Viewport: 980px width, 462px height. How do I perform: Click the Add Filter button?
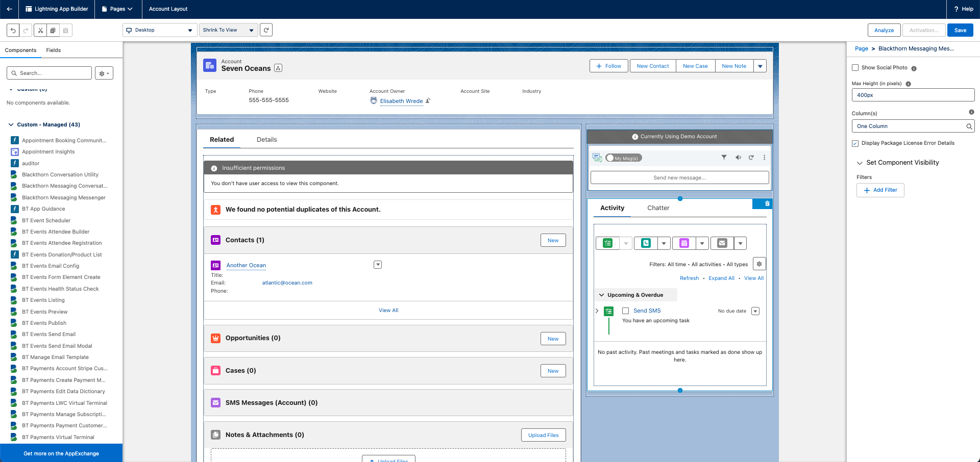[880, 190]
